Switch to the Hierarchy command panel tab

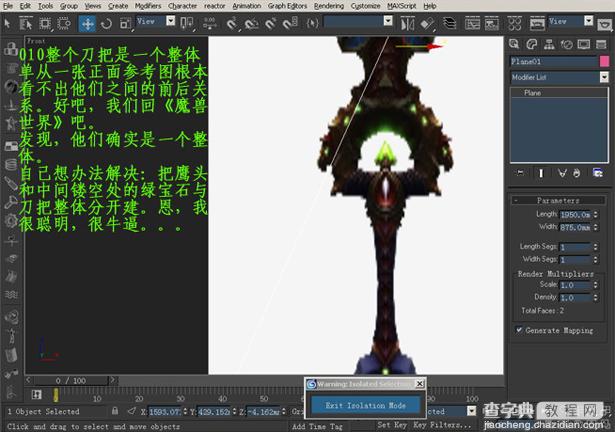(x=549, y=44)
